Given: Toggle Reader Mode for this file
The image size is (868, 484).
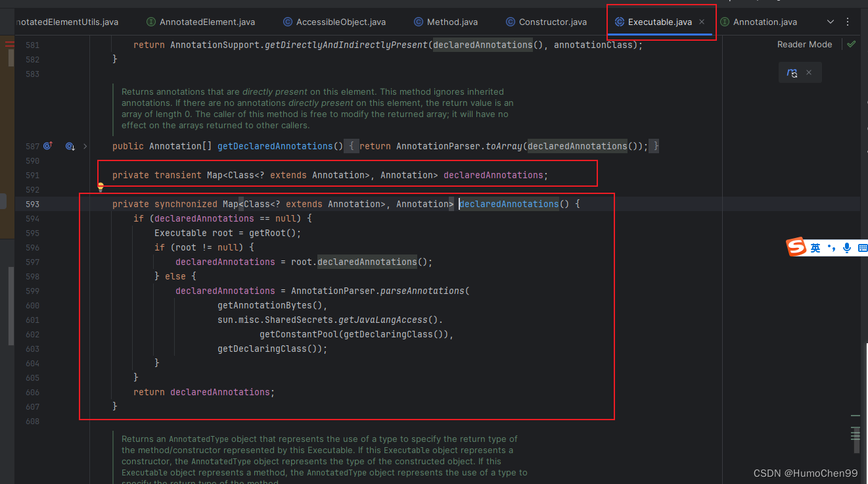Looking at the screenshot, I should coord(804,44).
